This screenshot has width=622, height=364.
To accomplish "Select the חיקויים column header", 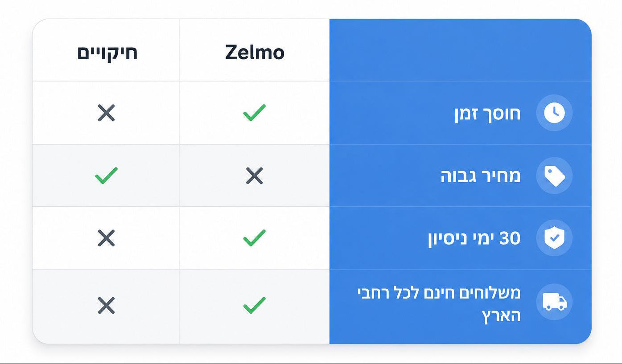I will [107, 53].
